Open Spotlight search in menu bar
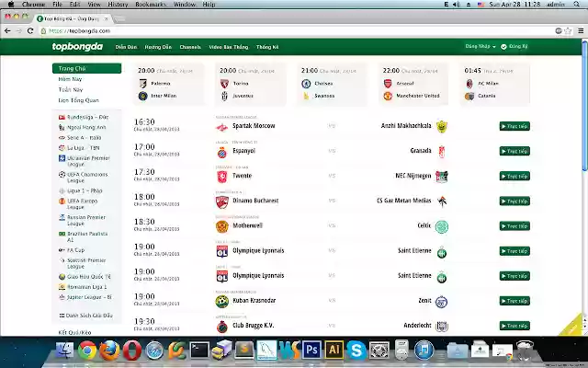The width and height of the screenshot is (588, 368). point(577,5)
